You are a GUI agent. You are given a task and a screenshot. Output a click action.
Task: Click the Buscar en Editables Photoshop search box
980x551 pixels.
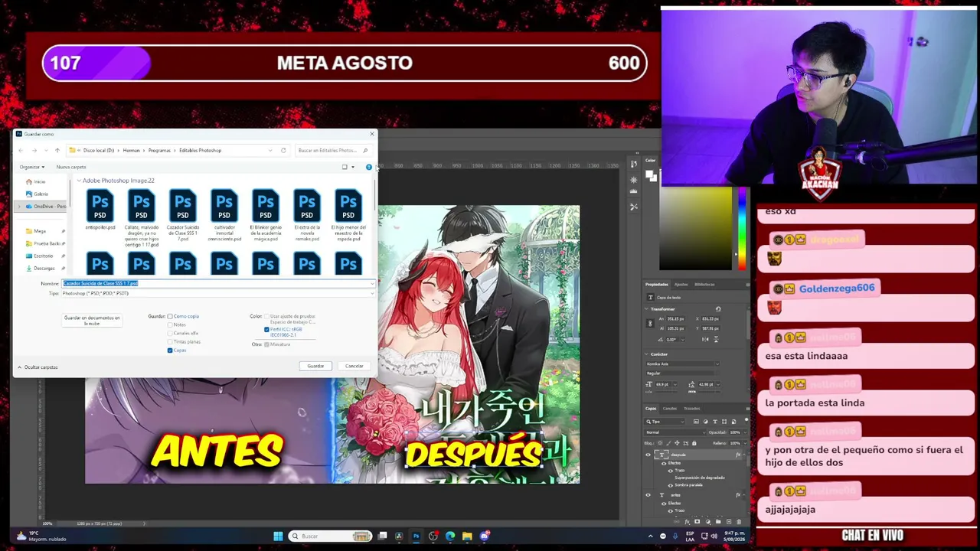tap(333, 151)
